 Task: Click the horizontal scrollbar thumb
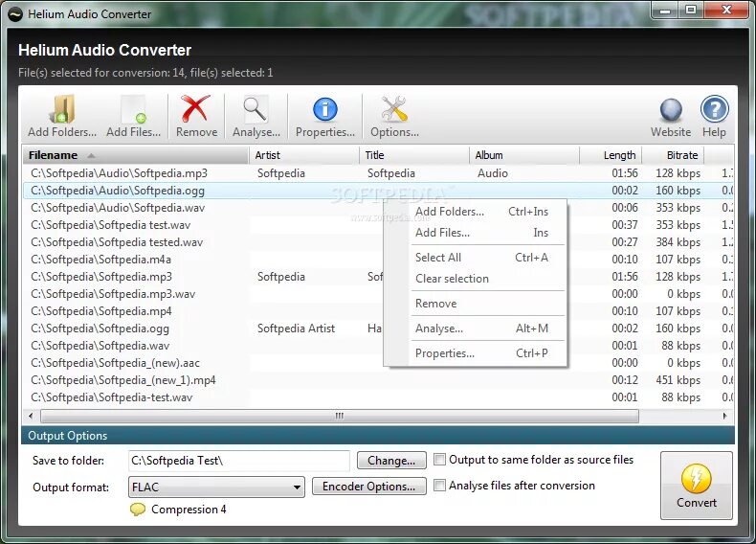[340, 416]
